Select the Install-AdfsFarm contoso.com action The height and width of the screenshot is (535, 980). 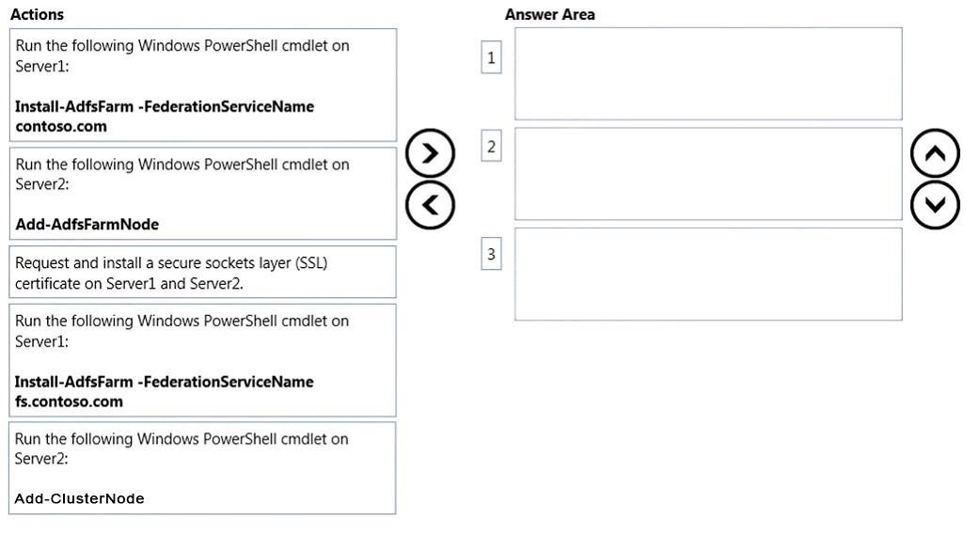tap(203, 85)
